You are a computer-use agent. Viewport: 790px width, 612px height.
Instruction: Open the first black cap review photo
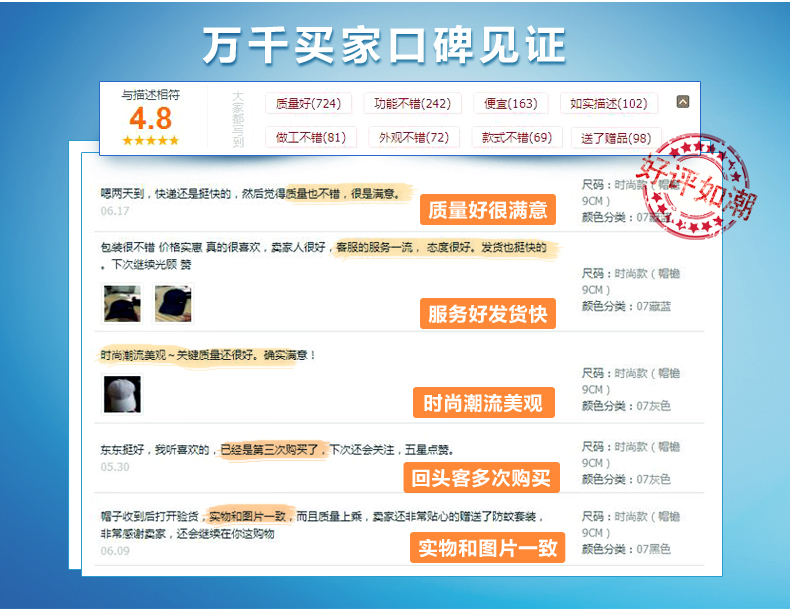click(122, 304)
